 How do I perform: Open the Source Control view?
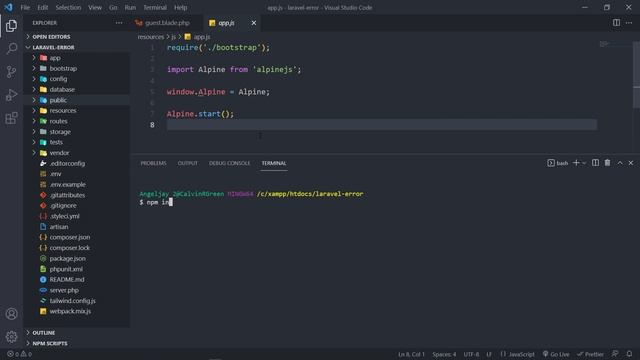(x=11, y=72)
